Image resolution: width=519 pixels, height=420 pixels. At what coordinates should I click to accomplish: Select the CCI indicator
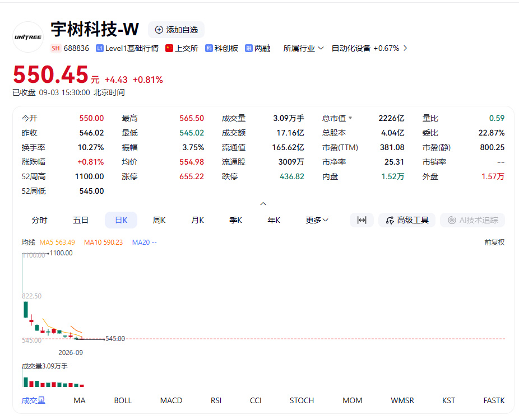[x=256, y=400]
